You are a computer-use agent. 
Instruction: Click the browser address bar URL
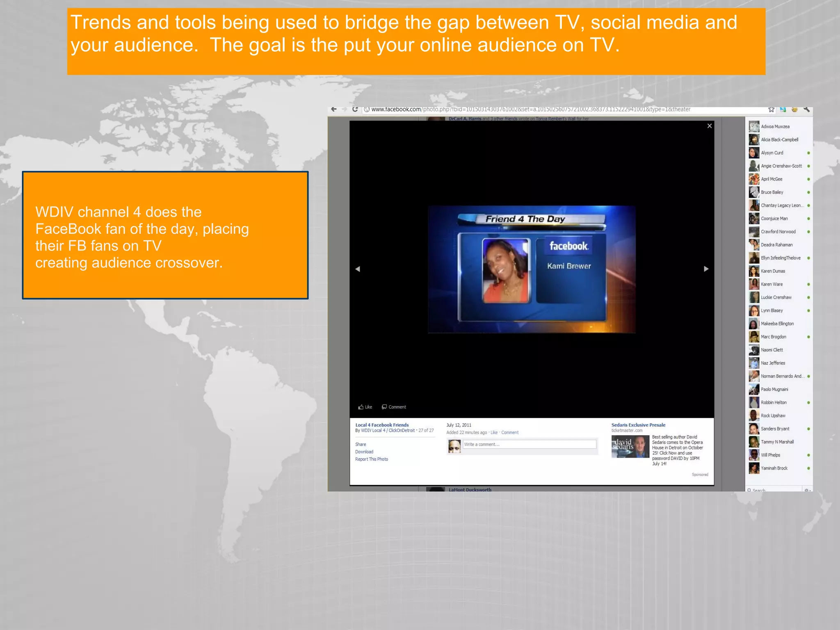(x=531, y=110)
